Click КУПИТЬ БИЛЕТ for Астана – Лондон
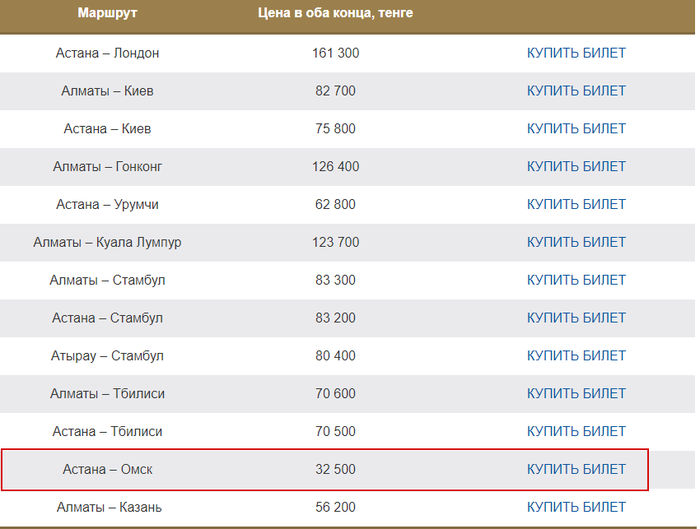700x529 pixels. (x=576, y=53)
